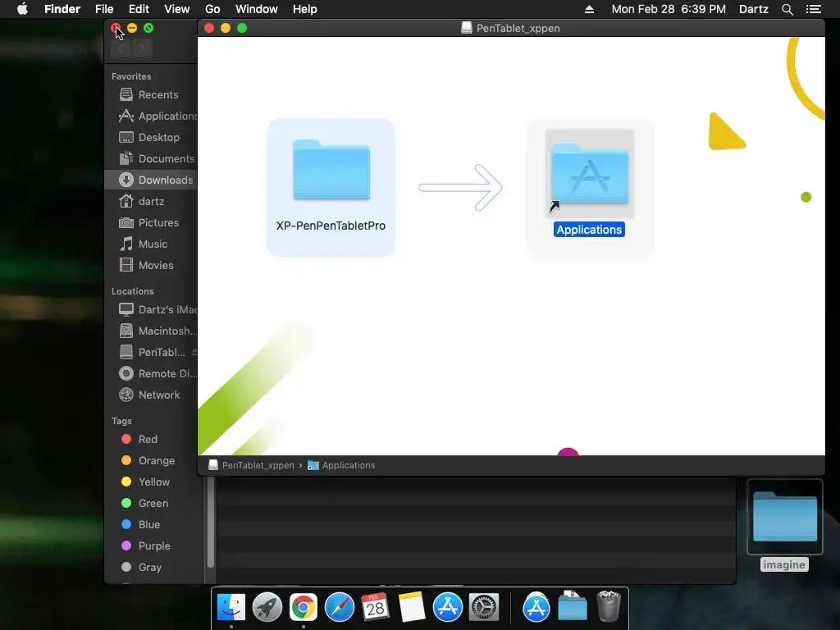Open Calendar from the Dock
This screenshot has width=840, height=630.
[x=376, y=608]
